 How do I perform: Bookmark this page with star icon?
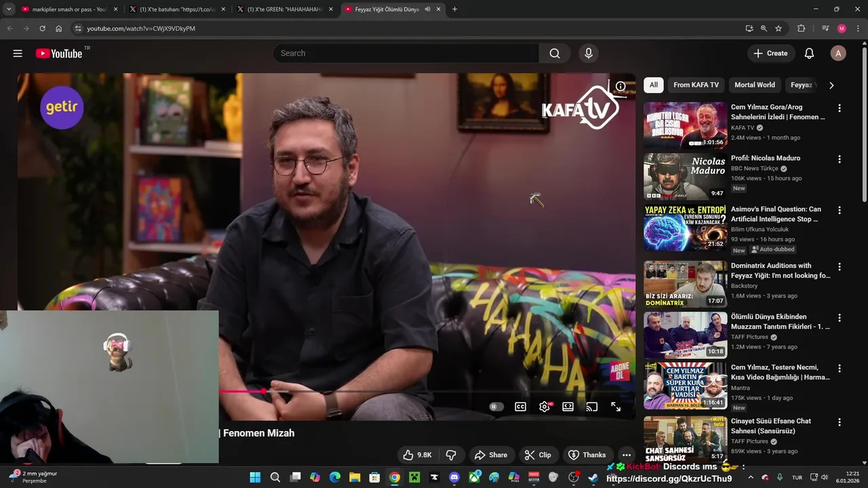coord(778,28)
